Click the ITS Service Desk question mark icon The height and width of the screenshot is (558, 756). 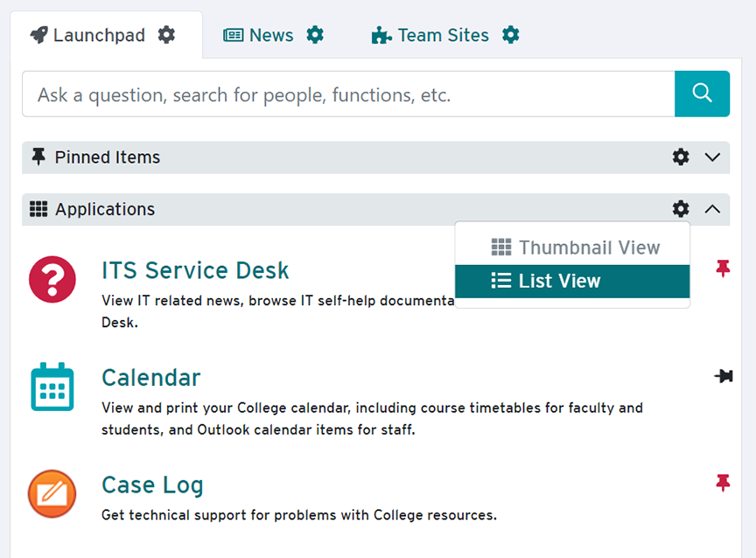[x=52, y=280]
